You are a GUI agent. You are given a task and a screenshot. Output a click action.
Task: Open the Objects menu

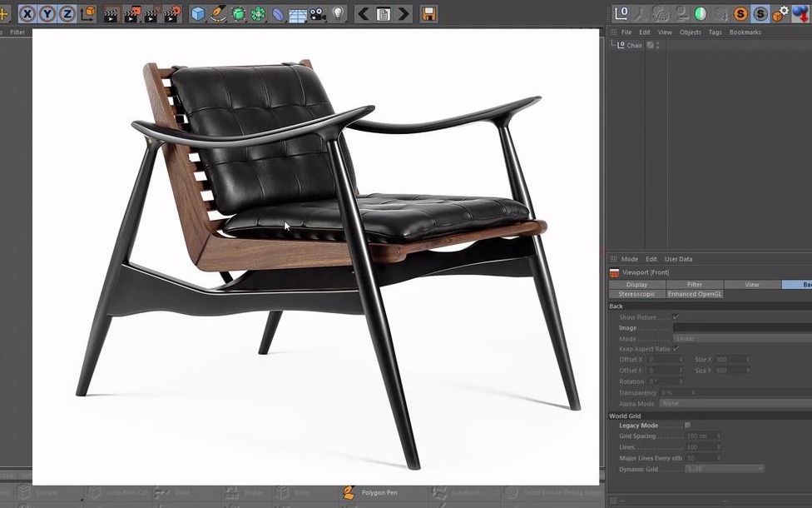click(690, 32)
